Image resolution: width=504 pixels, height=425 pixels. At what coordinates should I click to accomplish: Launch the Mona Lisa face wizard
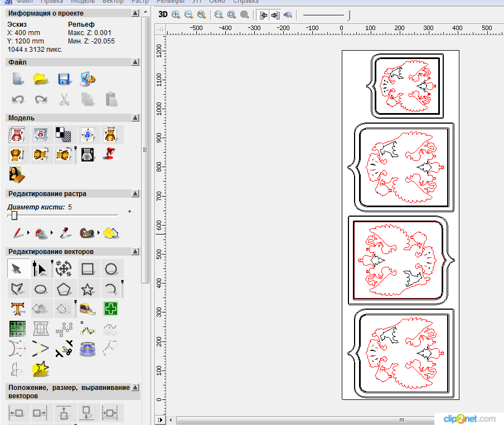[x=17, y=175]
